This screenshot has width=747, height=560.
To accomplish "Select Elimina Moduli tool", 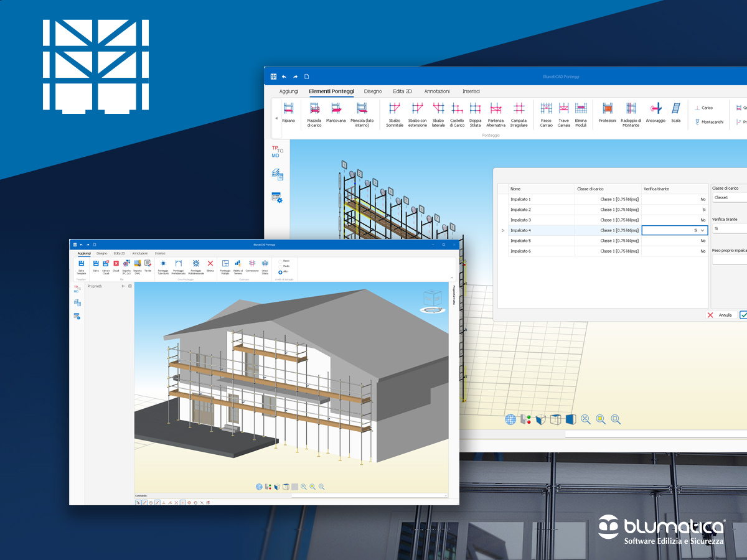I will (581, 115).
